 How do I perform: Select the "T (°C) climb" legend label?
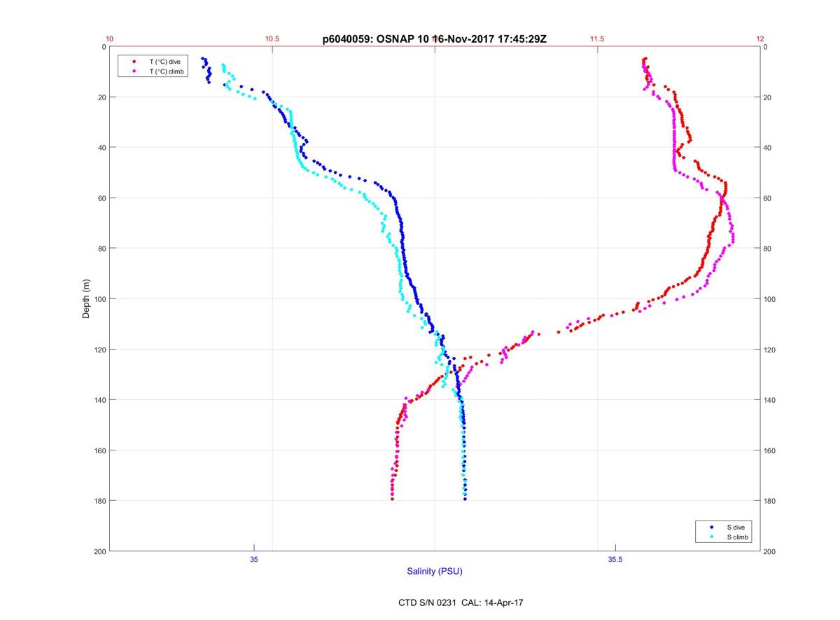167,71
